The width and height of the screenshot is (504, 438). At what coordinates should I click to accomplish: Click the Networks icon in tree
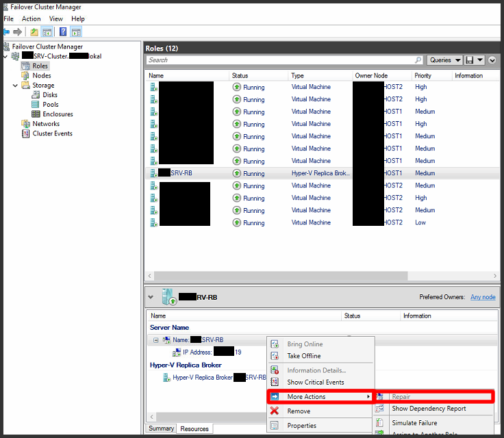pos(25,124)
